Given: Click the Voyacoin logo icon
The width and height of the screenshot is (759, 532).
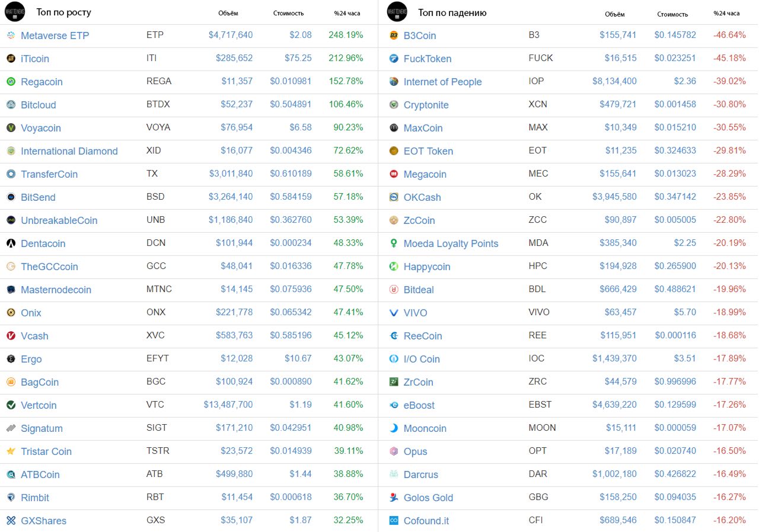Looking at the screenshot, I should click(x=11, y=128).
